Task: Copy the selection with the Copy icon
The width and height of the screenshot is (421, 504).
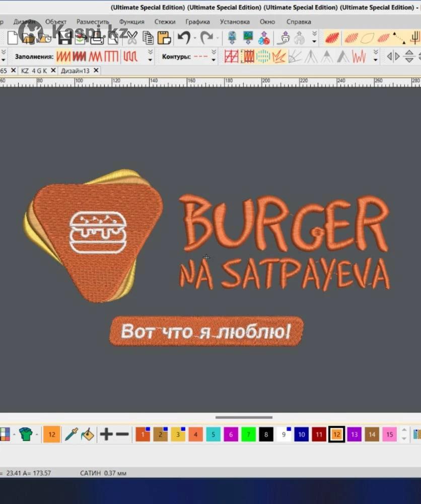Action: pyautogui.click(x=148, y=38)
